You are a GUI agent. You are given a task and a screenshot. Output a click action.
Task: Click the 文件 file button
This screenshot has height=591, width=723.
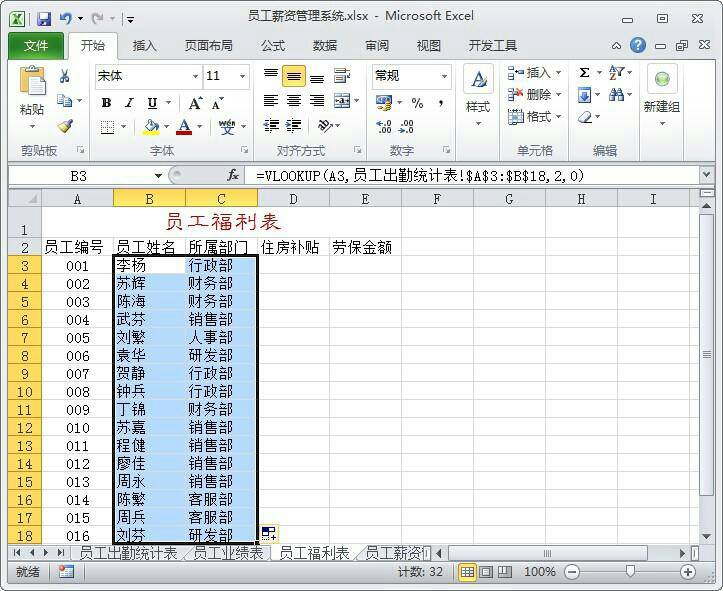(35, 45)
